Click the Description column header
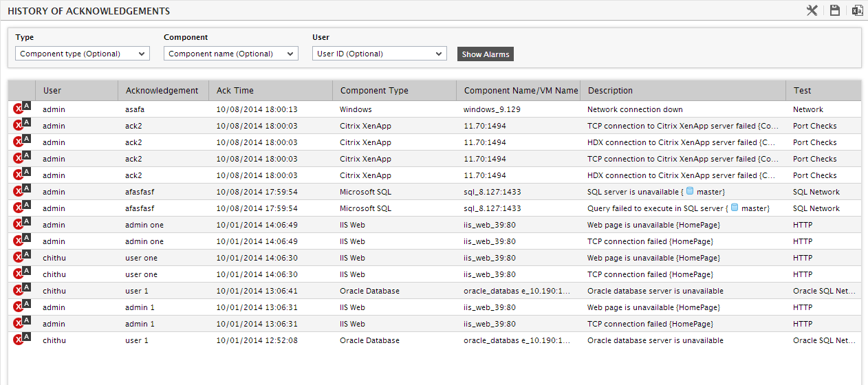 [x=610, y=90]
